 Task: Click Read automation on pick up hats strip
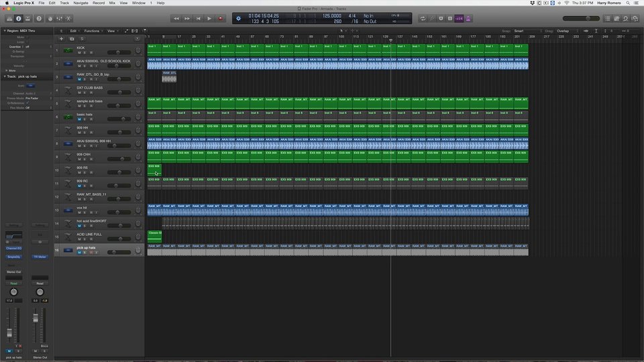click(13, 284)
